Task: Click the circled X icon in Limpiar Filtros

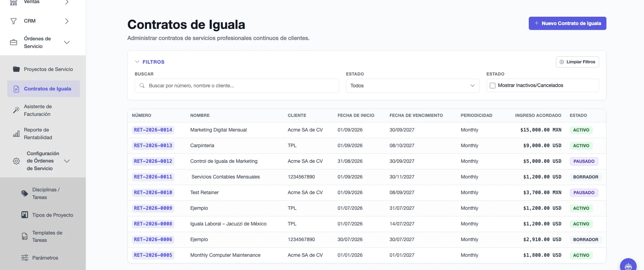Action: [x=562, y=62]
